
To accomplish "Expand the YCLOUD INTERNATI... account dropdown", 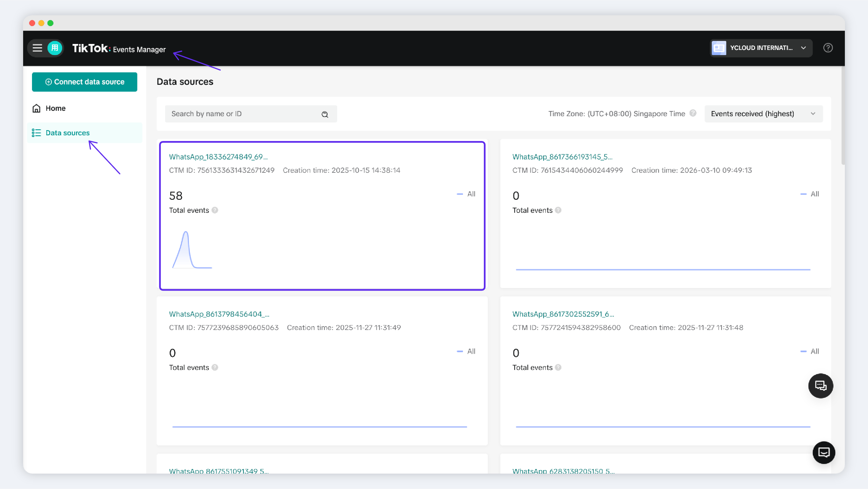I will pos(761,48).
